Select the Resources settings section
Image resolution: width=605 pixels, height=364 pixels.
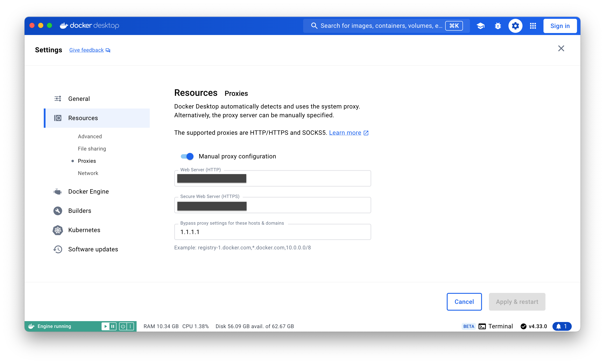click(97, 118)
